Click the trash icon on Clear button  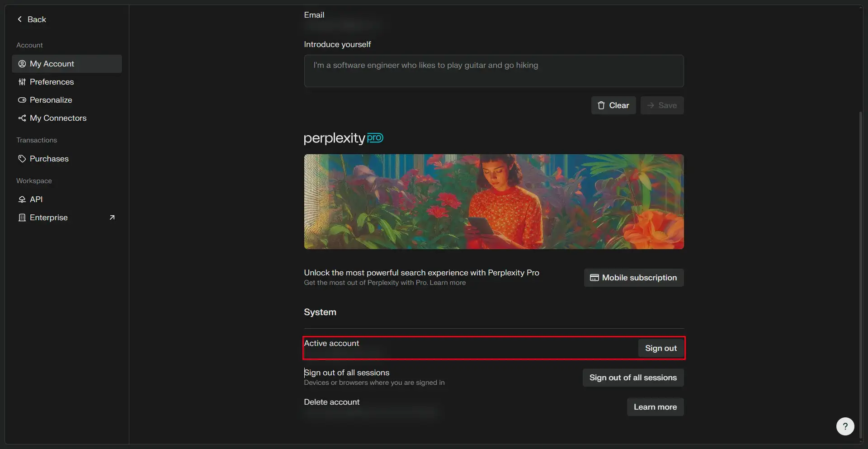click(601, 105)
